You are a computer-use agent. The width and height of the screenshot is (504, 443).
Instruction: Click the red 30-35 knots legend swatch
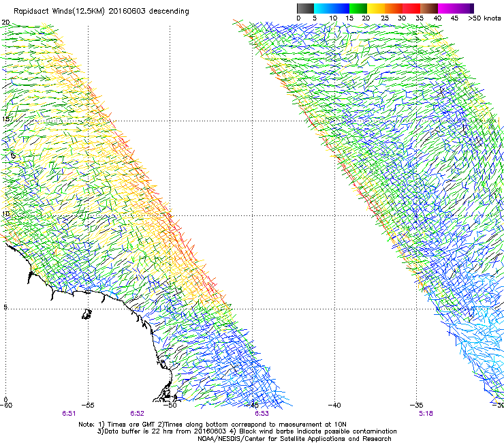coord(411,8)
